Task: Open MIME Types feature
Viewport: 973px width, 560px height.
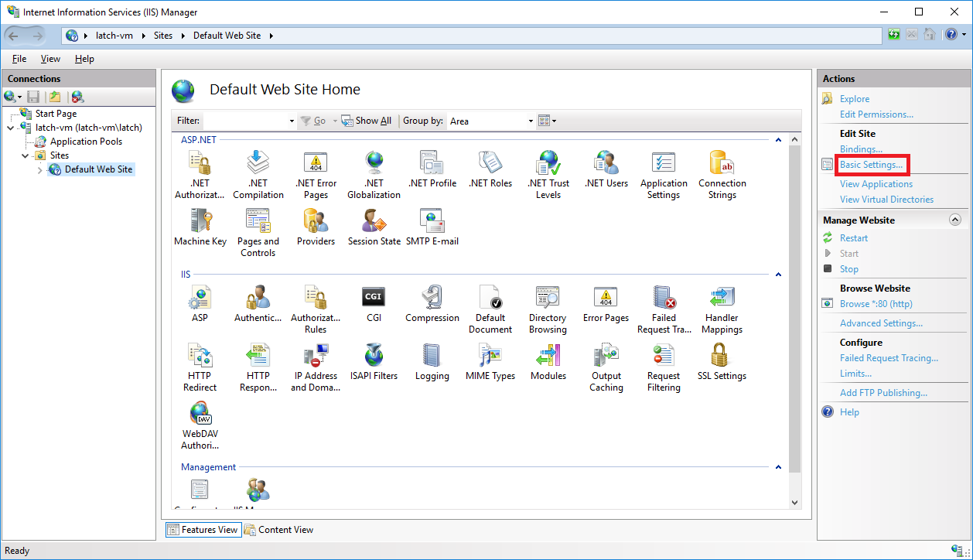Action: click(x=490, y=362)
